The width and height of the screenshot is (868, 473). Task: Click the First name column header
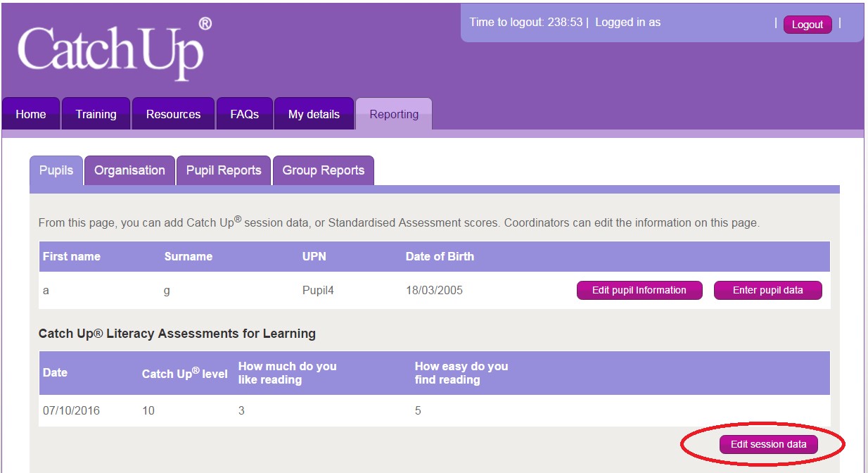click(72, 256)
